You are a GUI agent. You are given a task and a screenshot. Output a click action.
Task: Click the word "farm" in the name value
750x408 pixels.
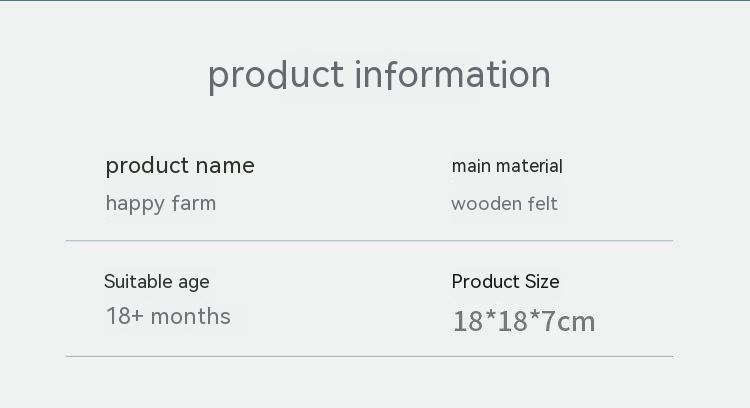pyautogui.click(x=194, y=204)
